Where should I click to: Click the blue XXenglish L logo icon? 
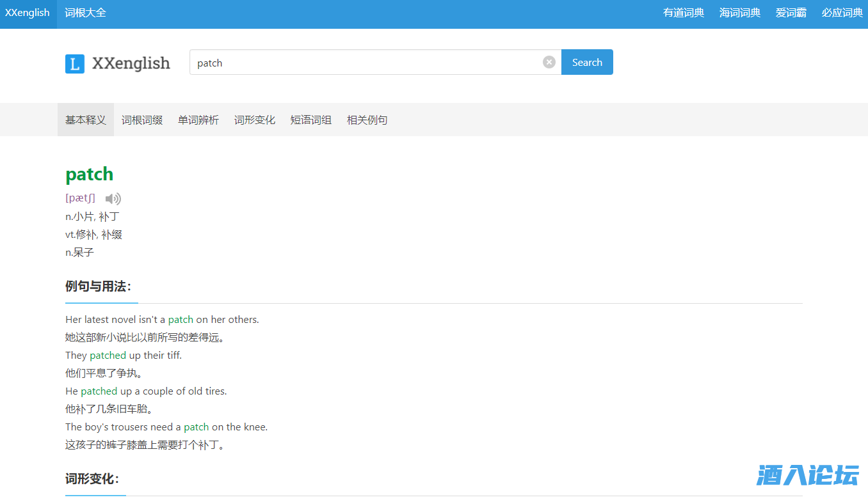[75, 64]
